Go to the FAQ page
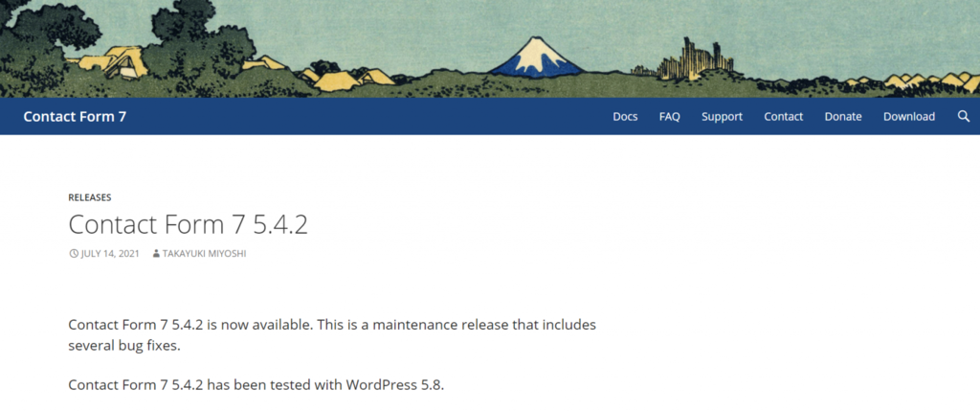 [669, 117]
